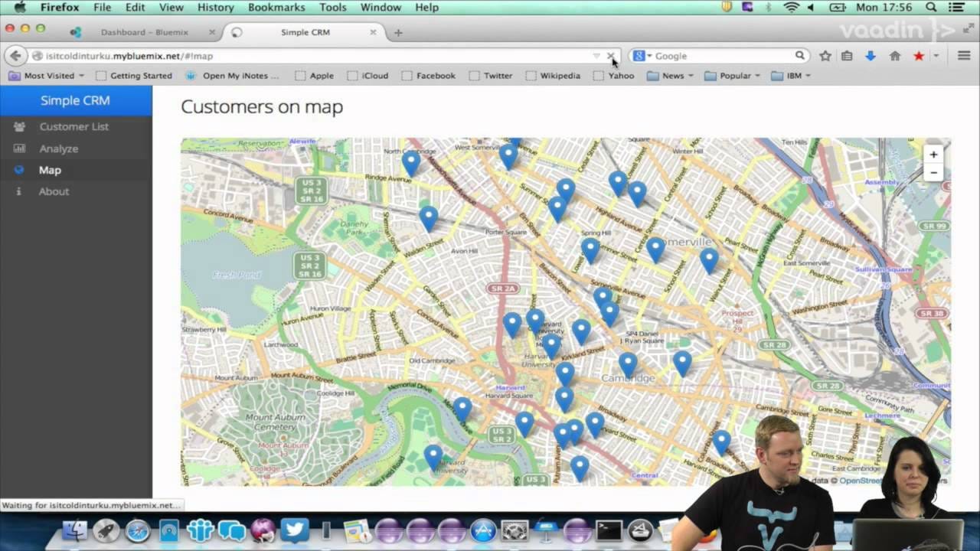The height and width of the screenshot is (551, 980).
Task: Open a new Firefox tab
Action: 398,33
